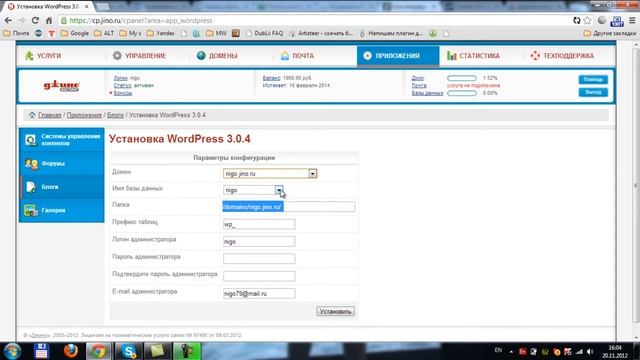Screen dimensions: 640x360
Task: Click the Диск usage progress bar
Action: pos(462,78)
